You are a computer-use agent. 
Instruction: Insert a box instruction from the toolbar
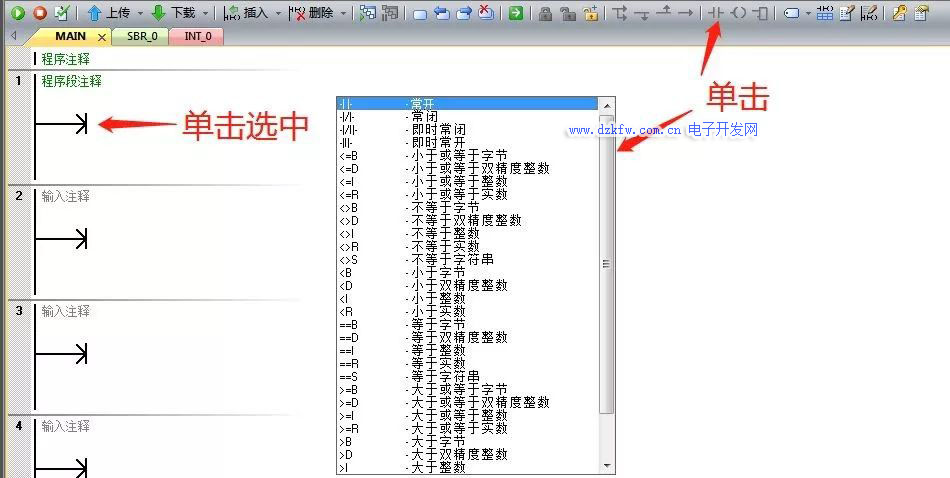pos(761,13)
